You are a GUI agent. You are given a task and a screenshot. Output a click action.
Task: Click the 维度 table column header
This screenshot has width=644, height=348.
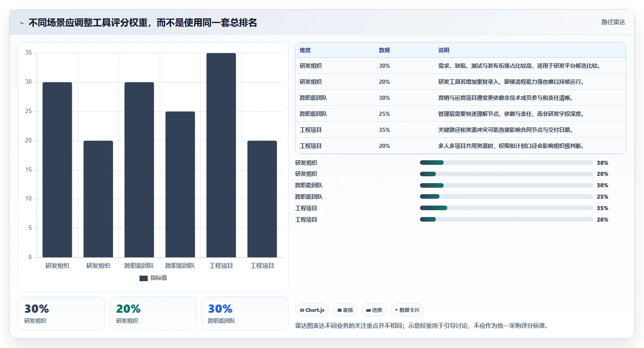tap(305, 50)
